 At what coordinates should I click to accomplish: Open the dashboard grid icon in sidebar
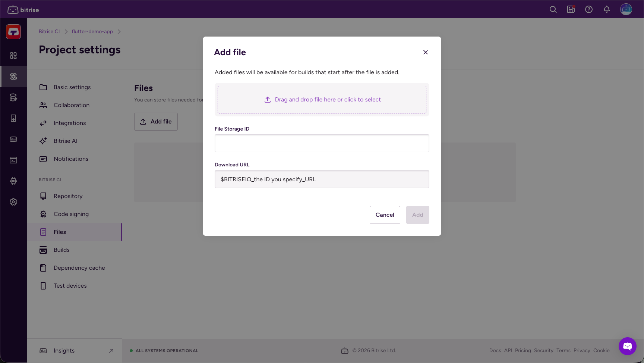pos(13,56)
